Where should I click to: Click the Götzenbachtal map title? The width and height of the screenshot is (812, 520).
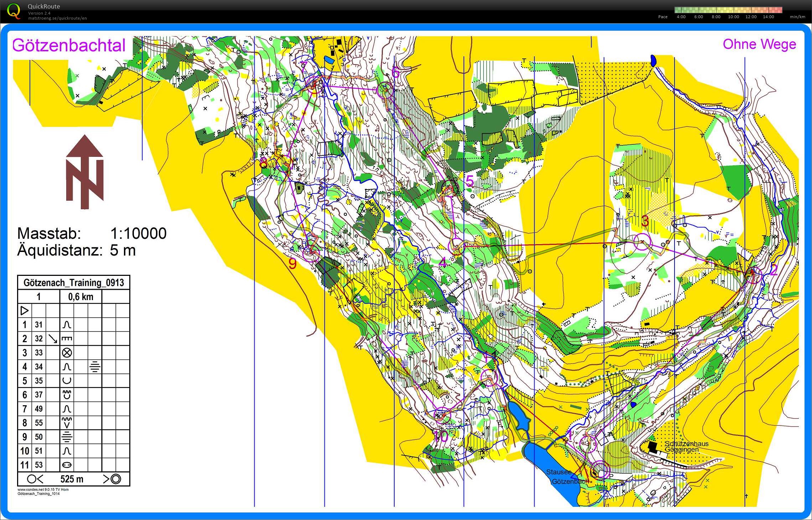point(69,46)
